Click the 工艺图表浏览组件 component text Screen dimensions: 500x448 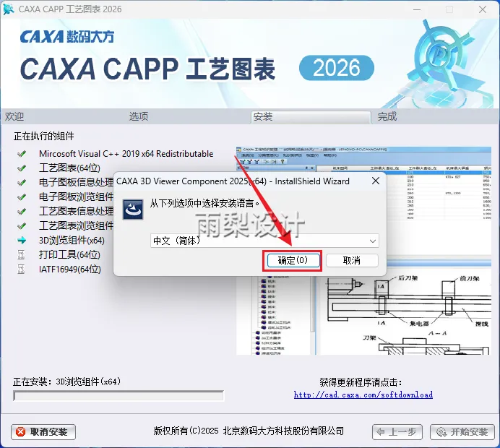point(76,225)
